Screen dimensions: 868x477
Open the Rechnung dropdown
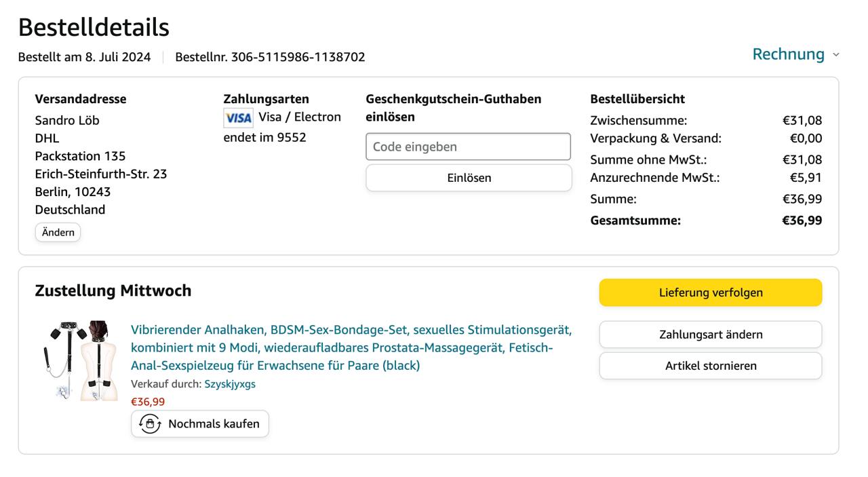tap(788, 54)
